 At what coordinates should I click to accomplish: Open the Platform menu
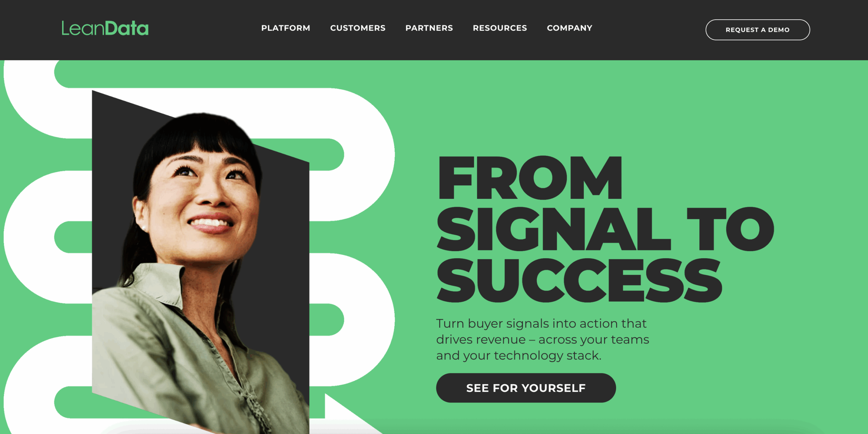[x=285, y=28]
